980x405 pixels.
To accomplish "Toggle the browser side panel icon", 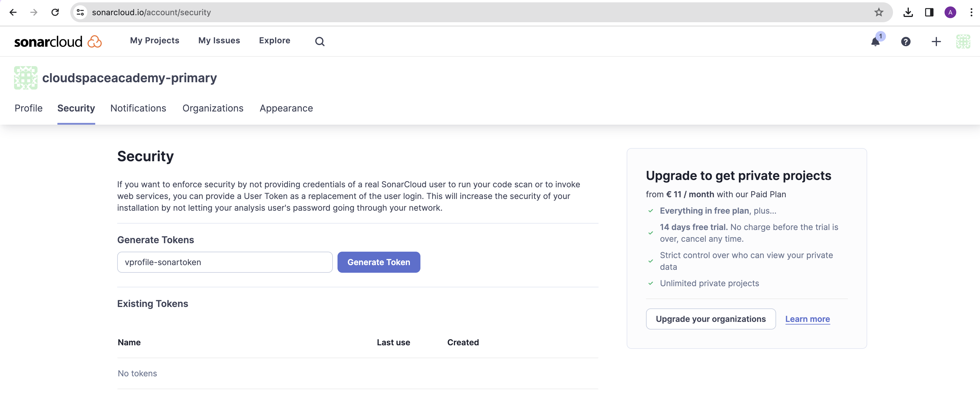I will [929, 13].
